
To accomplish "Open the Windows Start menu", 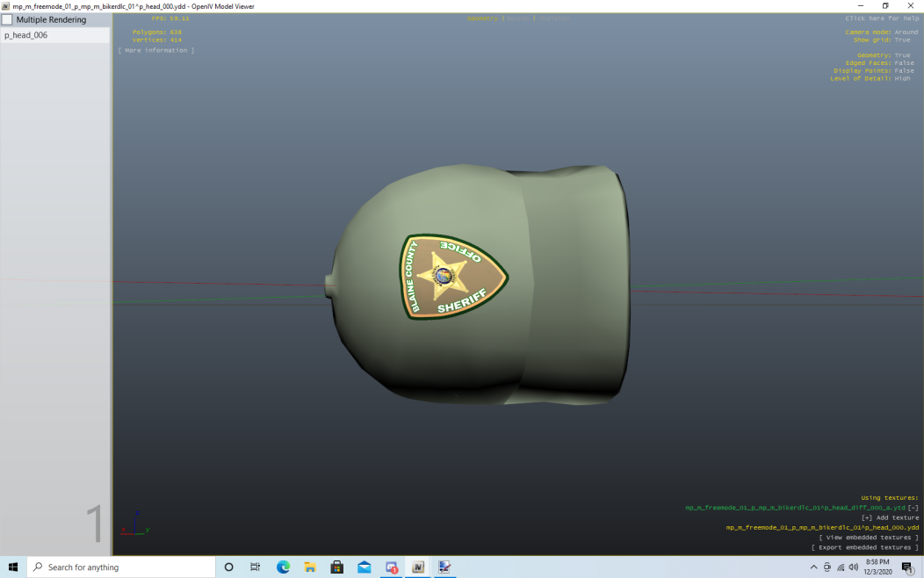I will tap(13, 567).
